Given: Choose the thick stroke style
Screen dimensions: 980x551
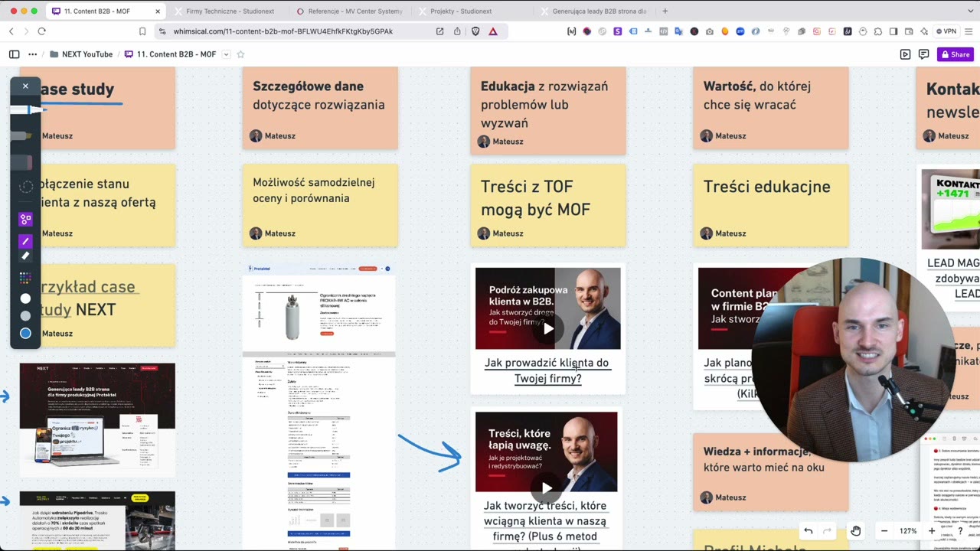Looking at the screenshot, I should pos(25,256).
